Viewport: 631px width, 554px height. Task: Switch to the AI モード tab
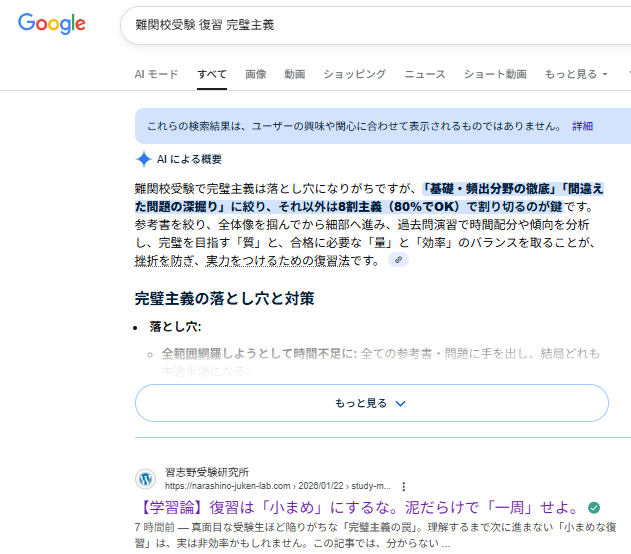coord(157,74)
